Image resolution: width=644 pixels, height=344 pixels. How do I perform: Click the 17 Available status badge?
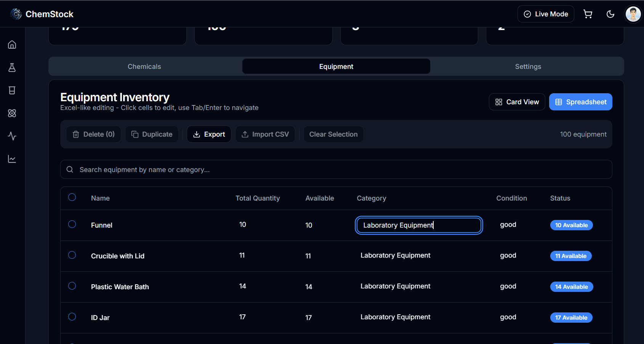pyautogui.click(x=571, y=318)
